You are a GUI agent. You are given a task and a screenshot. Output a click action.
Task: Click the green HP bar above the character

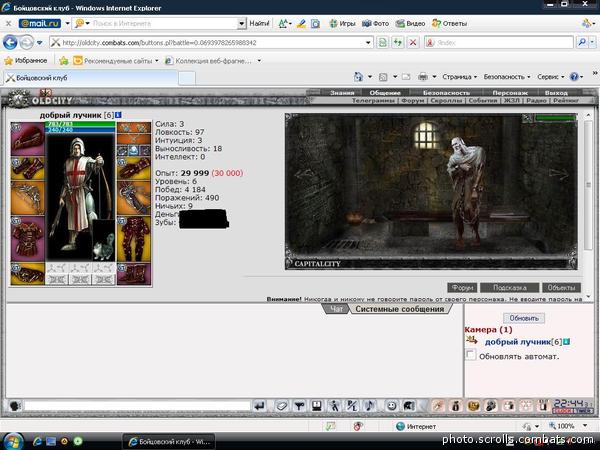click(x=80, y=124)
